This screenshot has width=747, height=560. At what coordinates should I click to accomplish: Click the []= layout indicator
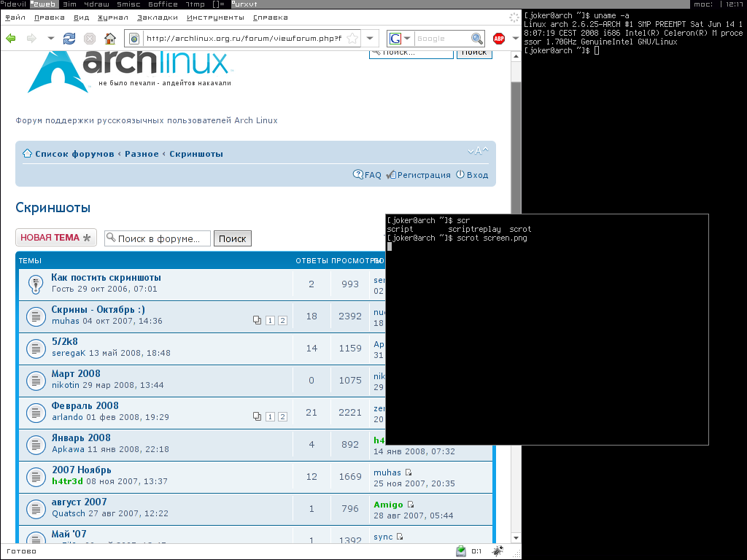point(218,4)
